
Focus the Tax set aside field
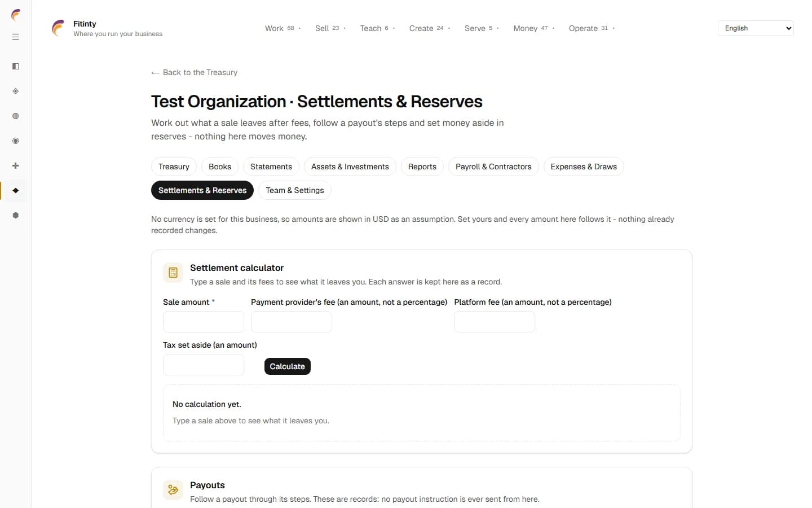(x=204, y=365)
